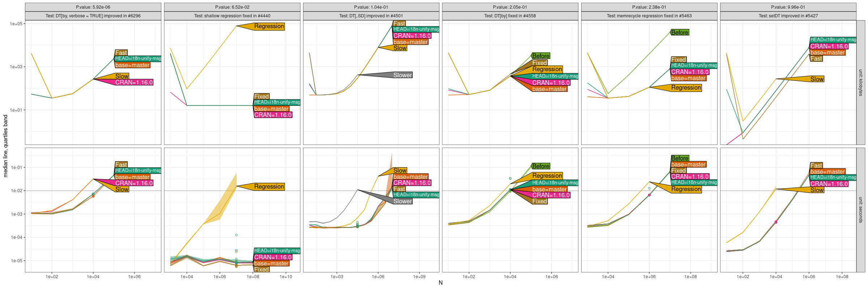Image resolution: width=868 pixels, height=289 pixels.
Task: Click 'CRAN=1.16.0' label in DT[by, verbose] kilobytes panel
Action: 134,82
